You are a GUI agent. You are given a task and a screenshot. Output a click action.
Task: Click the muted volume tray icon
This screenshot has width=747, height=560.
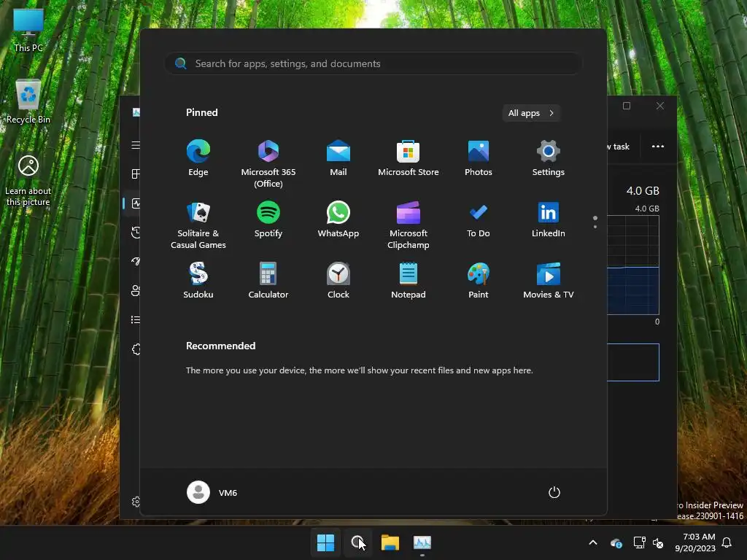point(658,542)
